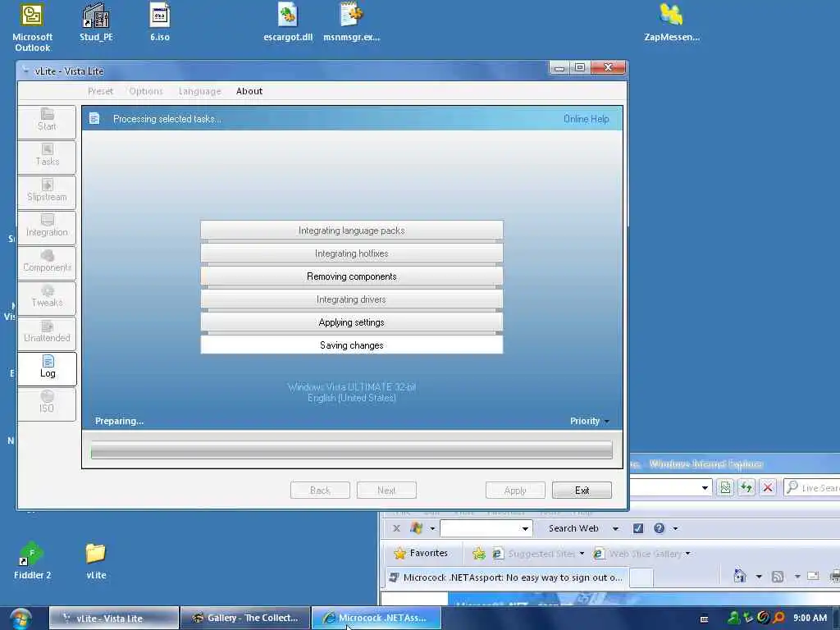Open the Tweaks page in vLite
Viewport: 840px width, 630px height.
point(47,298)
